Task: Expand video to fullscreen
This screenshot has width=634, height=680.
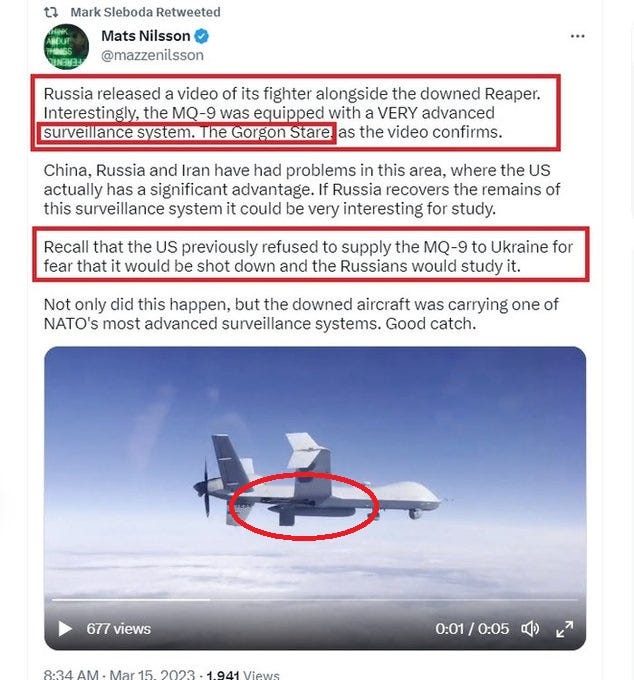Action: point(565,629)
